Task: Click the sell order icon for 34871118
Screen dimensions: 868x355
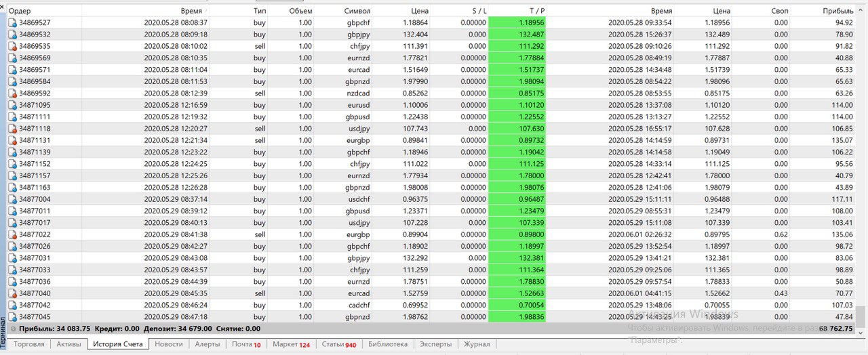Action: coord(12,128)
